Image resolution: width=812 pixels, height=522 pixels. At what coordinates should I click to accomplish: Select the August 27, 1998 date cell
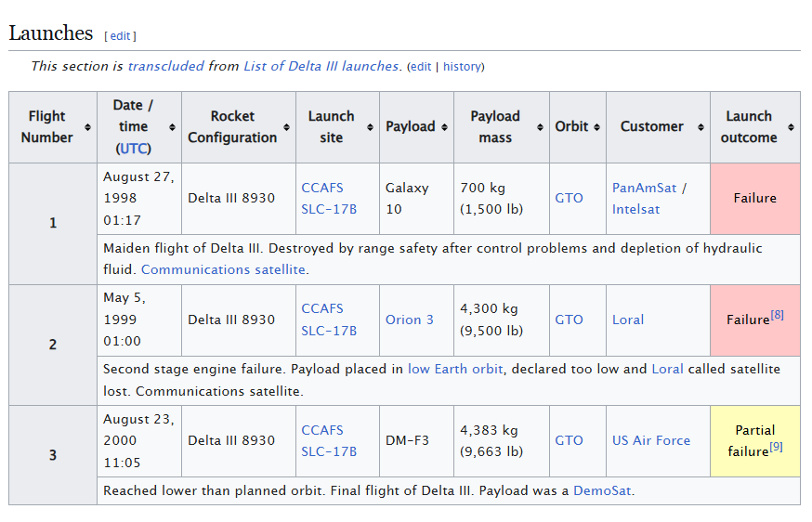[x=139, y=199]
